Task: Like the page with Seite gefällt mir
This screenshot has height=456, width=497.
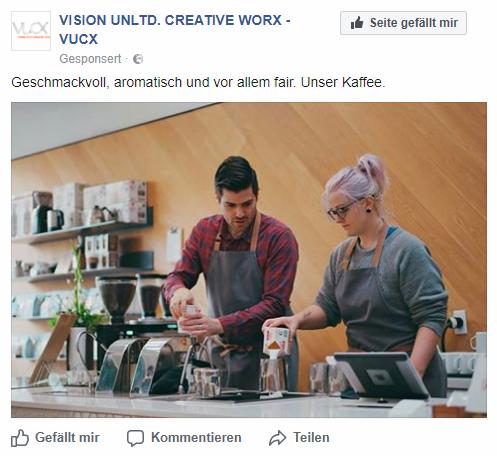Action: 403,23
